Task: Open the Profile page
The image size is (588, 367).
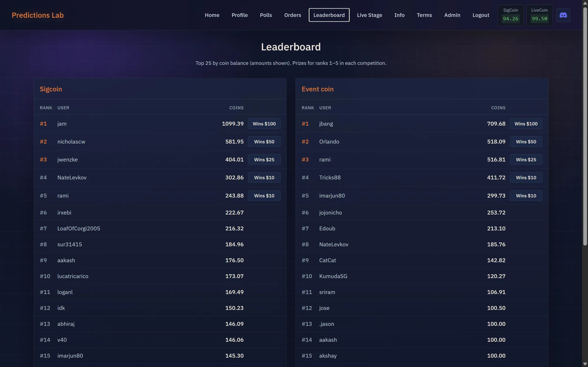Action: (x=239, y=15)
